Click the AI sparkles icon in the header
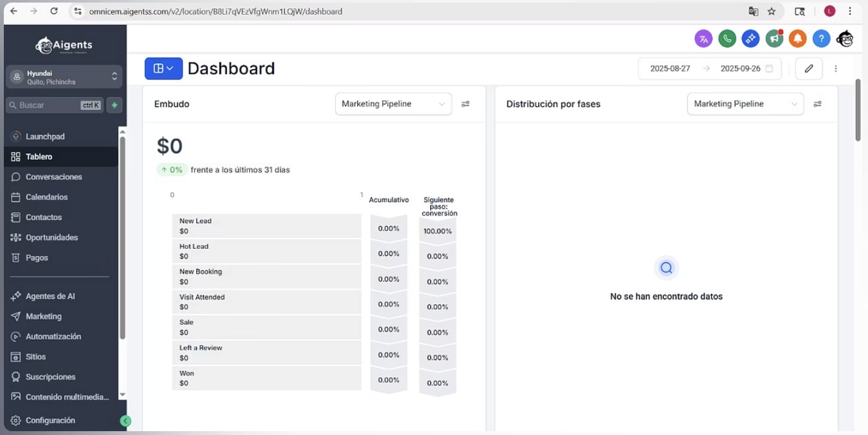This screenshot has width=868, height=435. 750,38
